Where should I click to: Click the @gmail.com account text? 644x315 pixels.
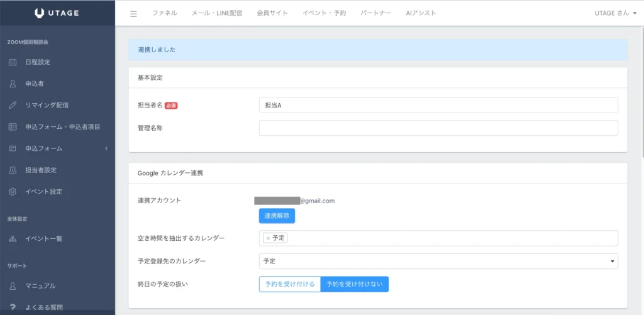(x=317, y=201)
